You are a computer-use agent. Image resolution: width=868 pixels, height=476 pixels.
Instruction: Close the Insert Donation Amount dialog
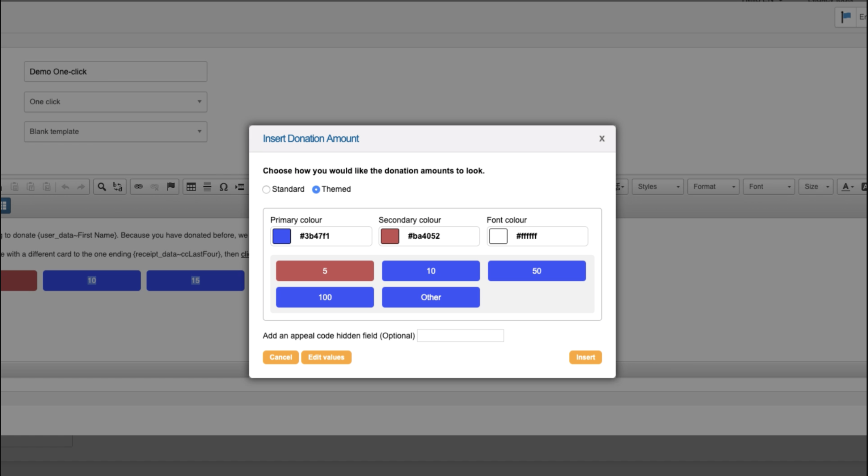point(602,139)
